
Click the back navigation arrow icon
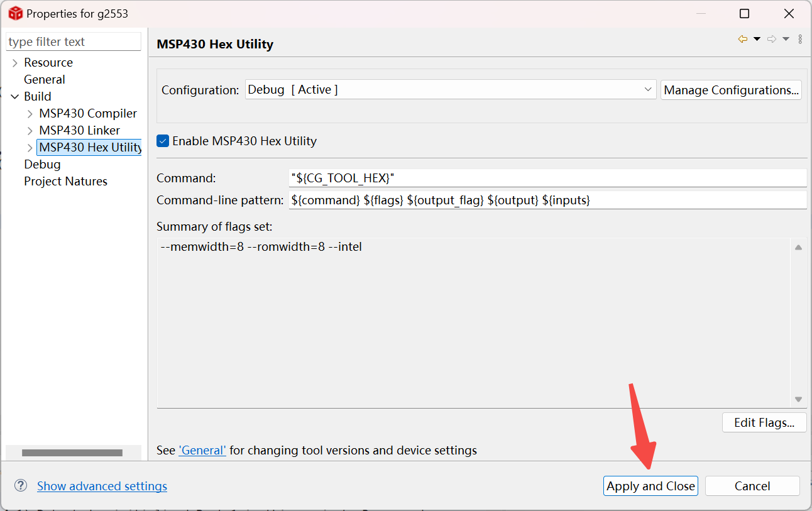coord(743,39)
